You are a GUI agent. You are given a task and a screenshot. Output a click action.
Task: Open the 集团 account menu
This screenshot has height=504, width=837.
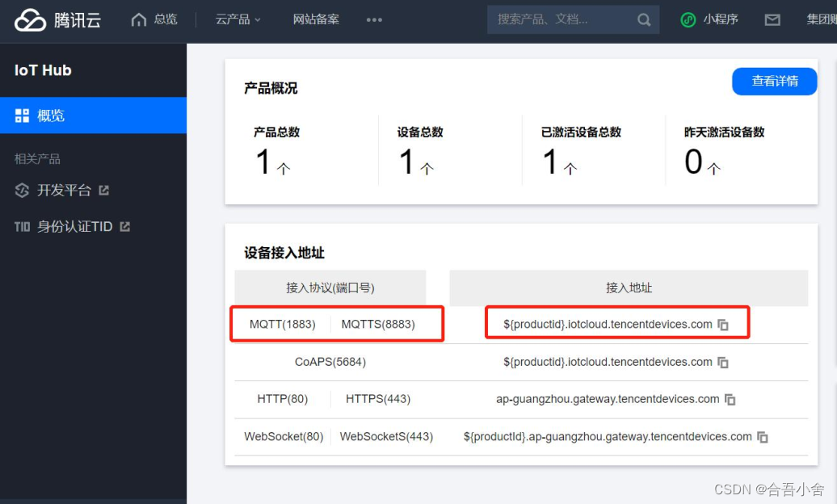[822, 19]
